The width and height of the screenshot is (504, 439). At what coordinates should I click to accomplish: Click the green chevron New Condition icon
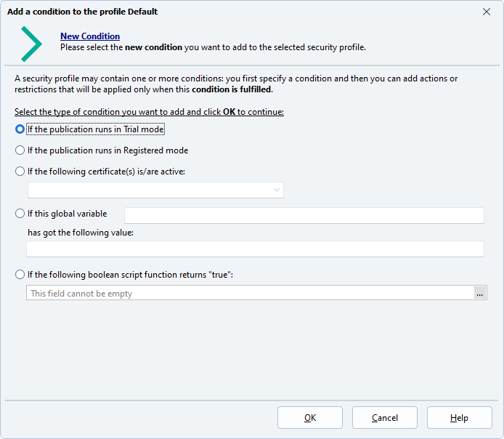point(31,43)
